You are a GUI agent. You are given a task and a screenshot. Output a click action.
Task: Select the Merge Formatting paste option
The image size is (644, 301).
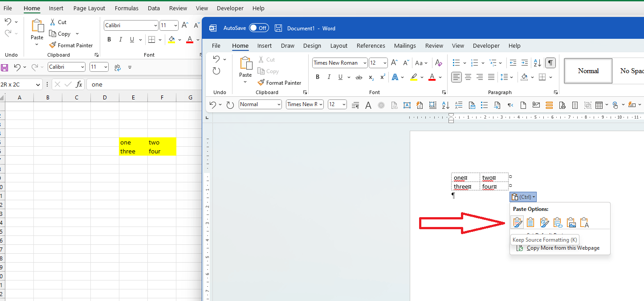pyautogui.click(x=544, y=222)
